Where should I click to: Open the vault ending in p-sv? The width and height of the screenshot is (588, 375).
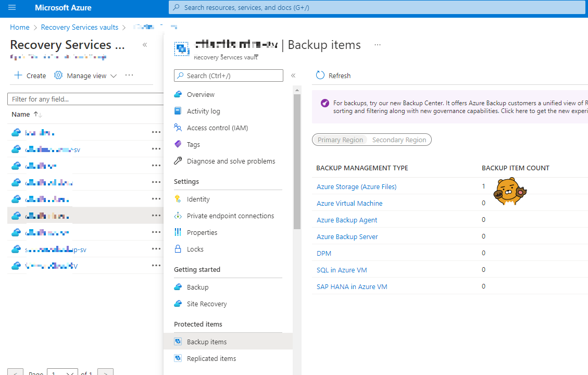56,249
